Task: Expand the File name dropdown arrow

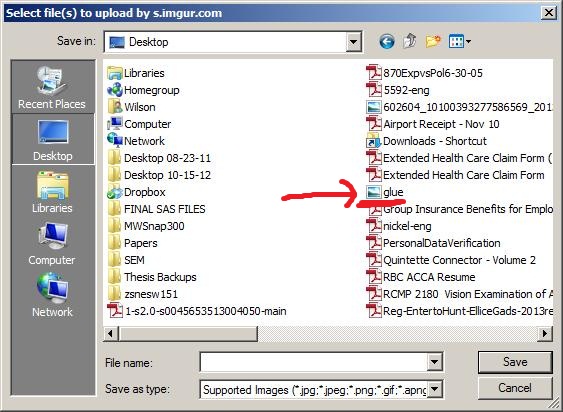Action: [x=434, y=362]
